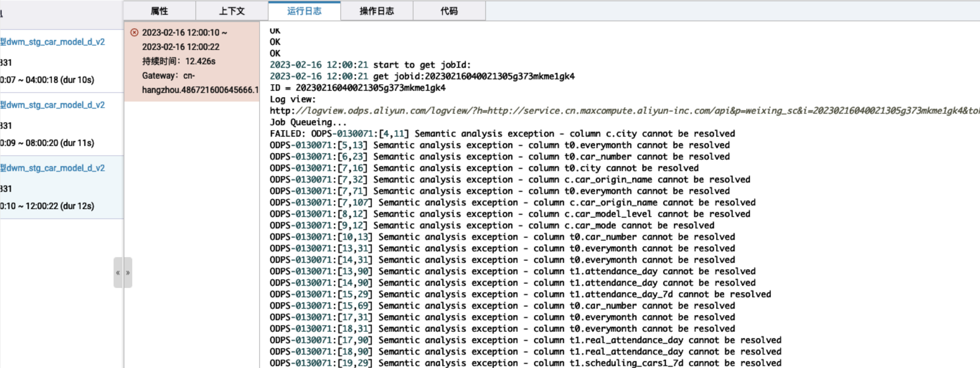The height and width of the screenshot is (368, 980).
Task: Open the dwm_stg_car_model_d_v2 run ending 12:00:22
Action: (53, 168)
